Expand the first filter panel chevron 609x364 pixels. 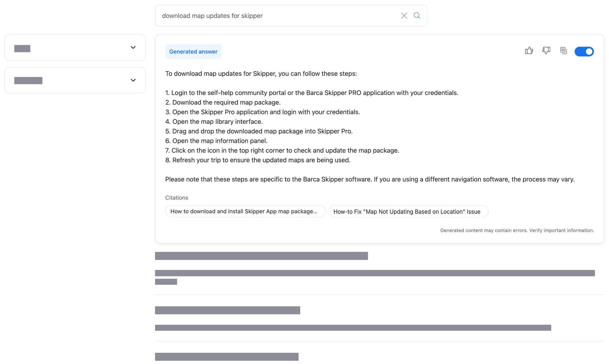pos(133,47)
